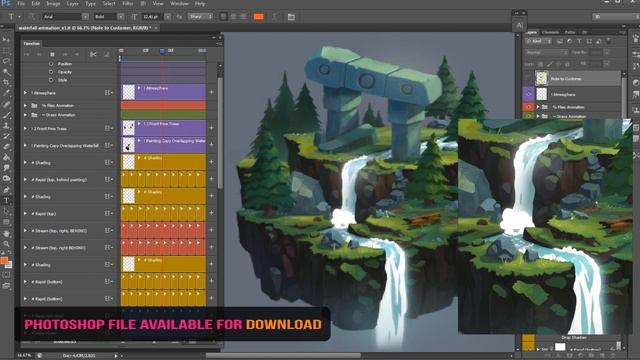Toggle the layer filtering switch on or off
This screenshot has width=640, height=360.
[608, 41]
